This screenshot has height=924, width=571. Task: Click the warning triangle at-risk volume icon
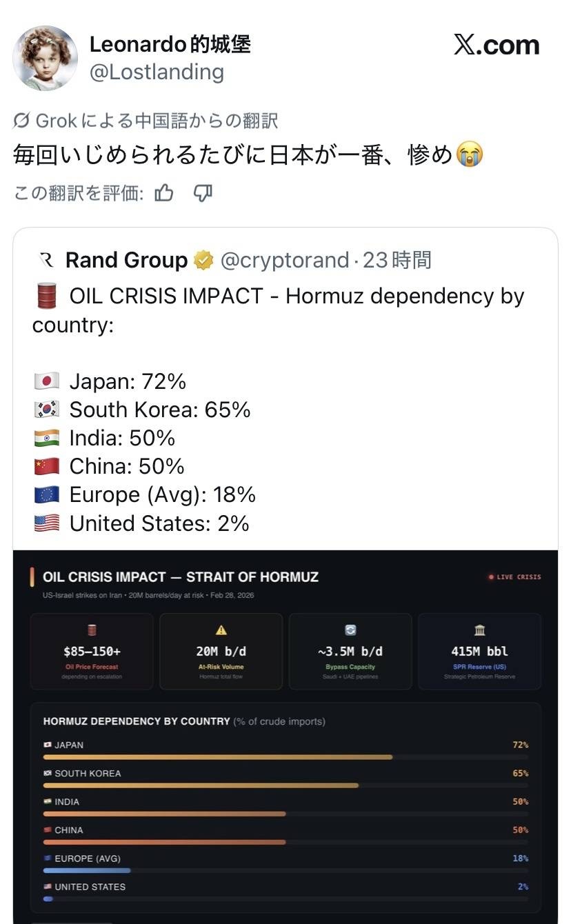[x=221, y=630]
